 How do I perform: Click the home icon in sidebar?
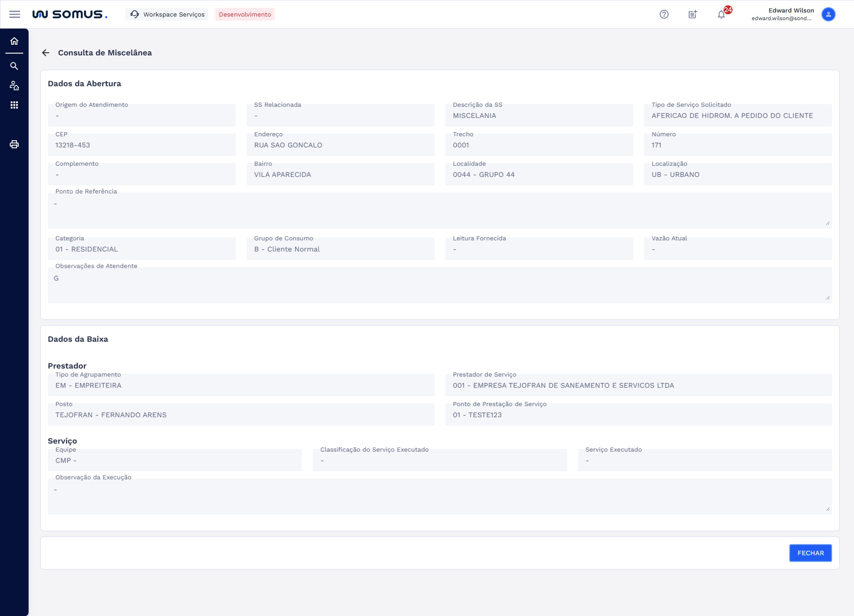[x=14, y=41]
